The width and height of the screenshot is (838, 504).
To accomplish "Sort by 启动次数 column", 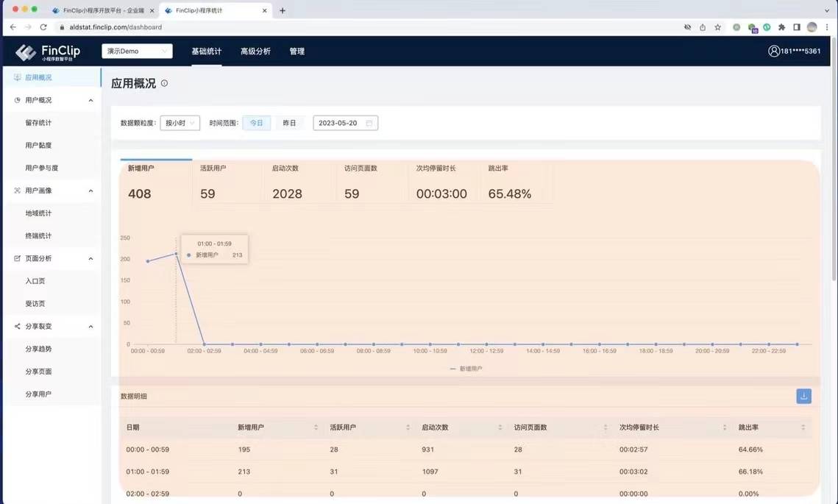I will (x=500, y=427).
